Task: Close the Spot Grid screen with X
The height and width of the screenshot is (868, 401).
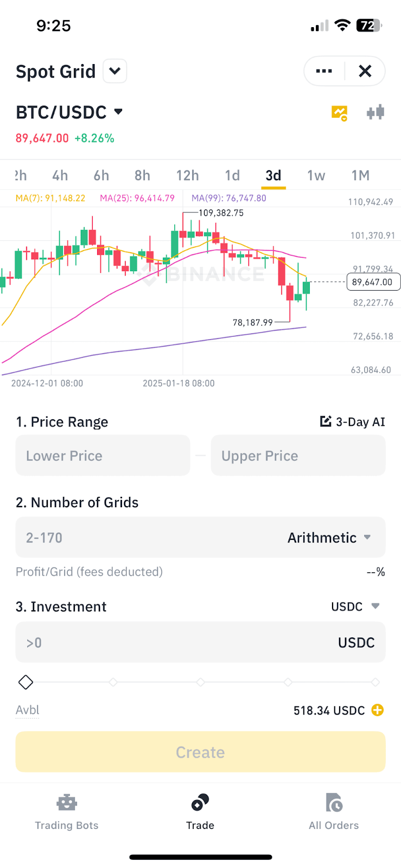Action: pos(365,71)
